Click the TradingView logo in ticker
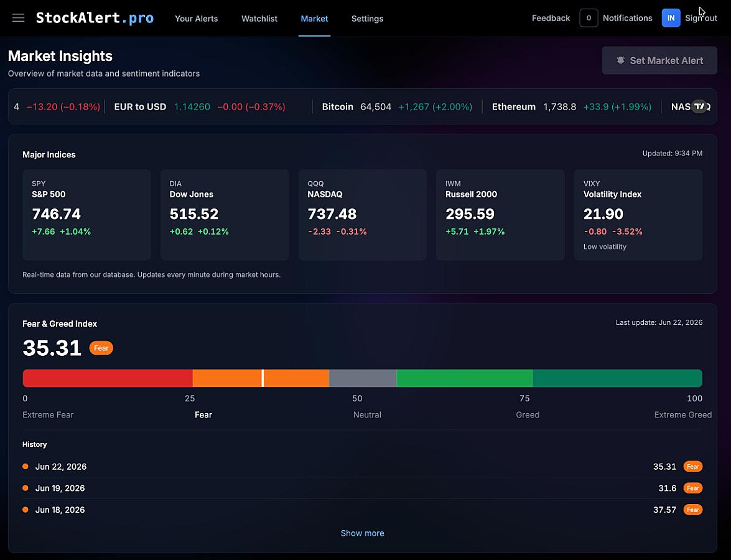Viewport: 731px width, 560px height. tap(699, 106)
